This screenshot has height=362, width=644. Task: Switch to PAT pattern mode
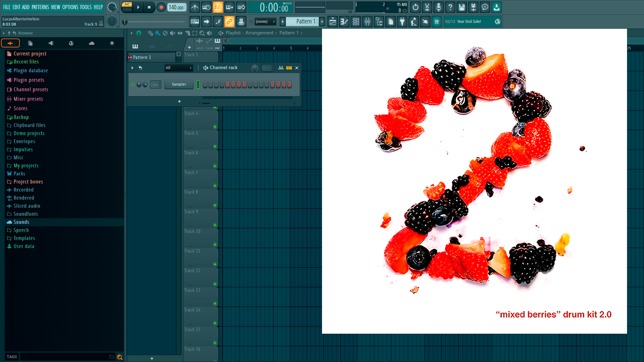coord(127,4)
